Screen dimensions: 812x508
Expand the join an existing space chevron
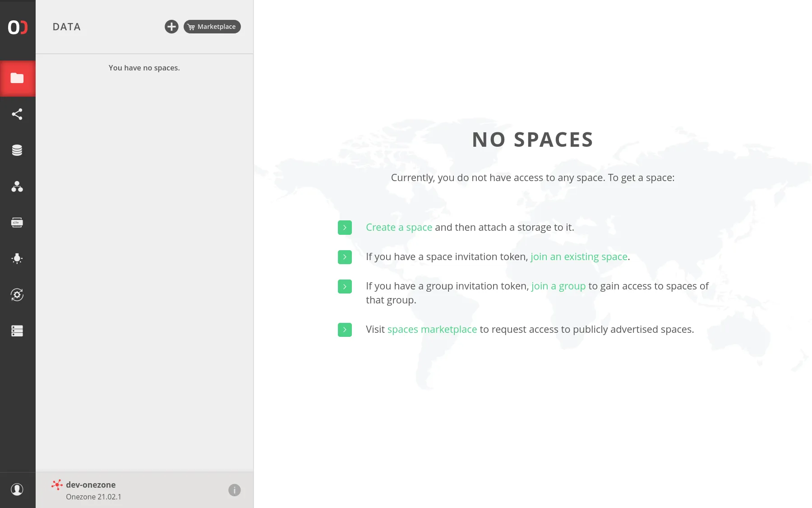click(x=345, y=257)
